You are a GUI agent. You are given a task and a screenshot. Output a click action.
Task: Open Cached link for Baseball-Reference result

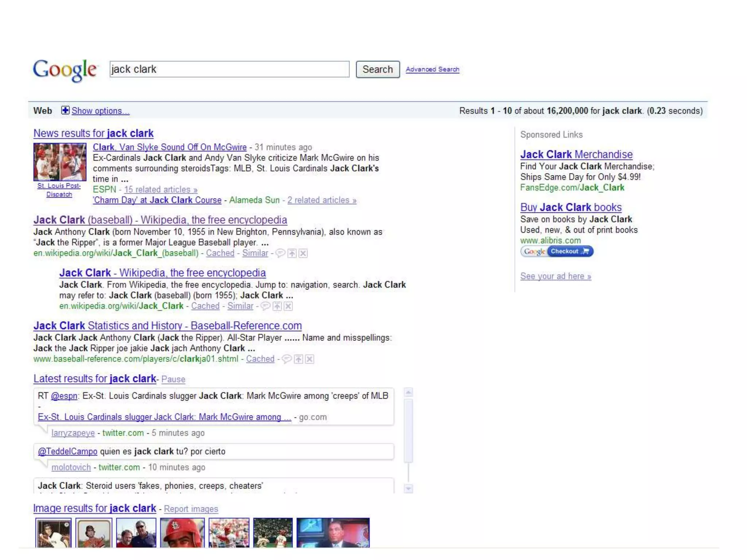click(x=260, y=359)
